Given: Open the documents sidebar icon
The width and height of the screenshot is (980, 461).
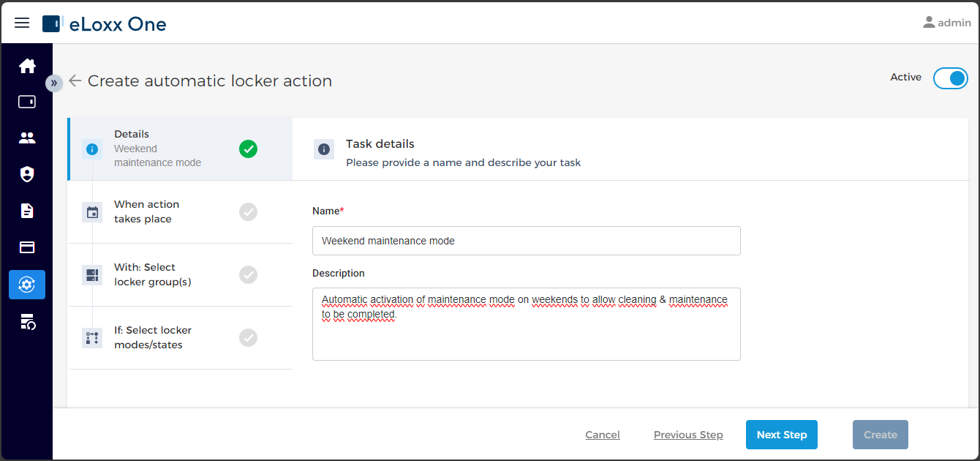Looking at the screenshot, I should pyautogui.click(x=27, y=211).
